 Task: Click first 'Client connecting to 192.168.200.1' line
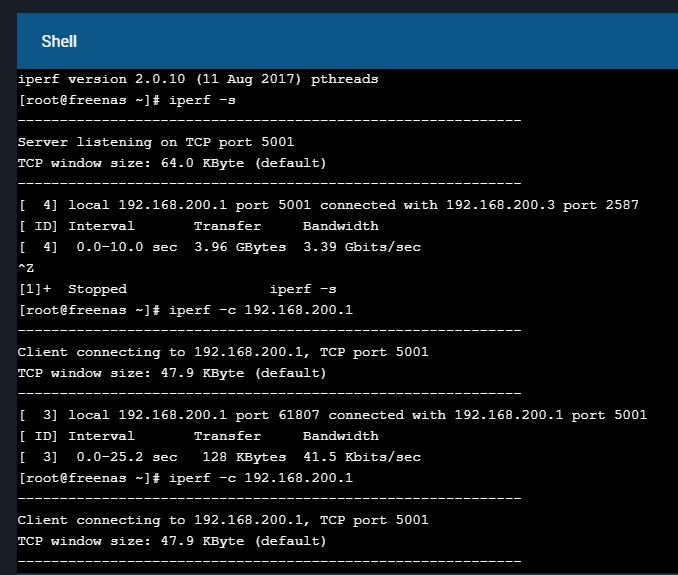223,352
